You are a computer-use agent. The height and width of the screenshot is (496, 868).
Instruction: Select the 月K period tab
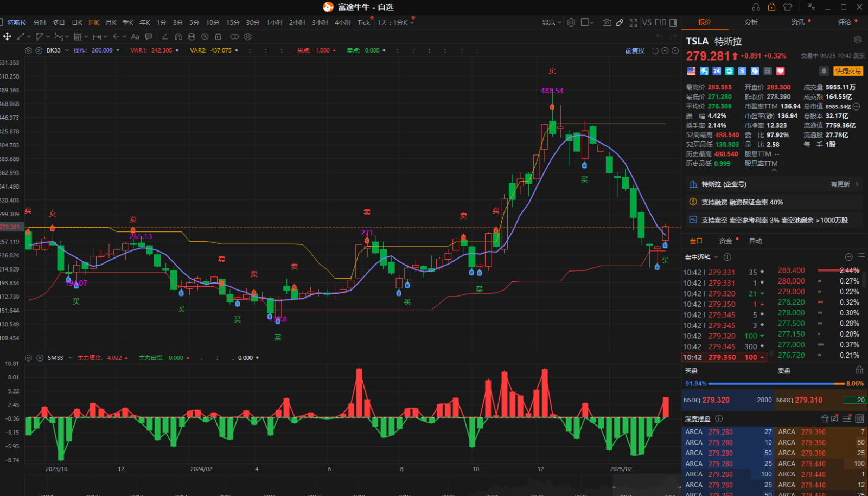click(111, 22)
